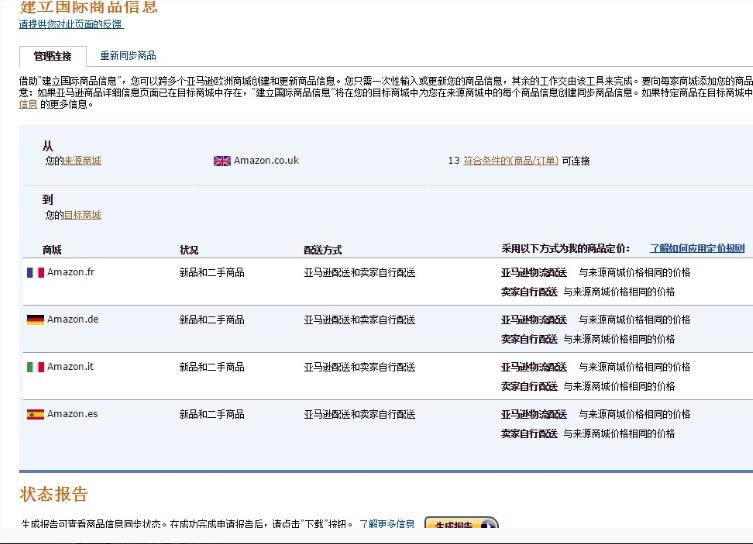Viewport: 753px width, 544px height.
Task: Click 亚马逊物流配送 pricing label in Amazon.de row
Action: [534, 320]
